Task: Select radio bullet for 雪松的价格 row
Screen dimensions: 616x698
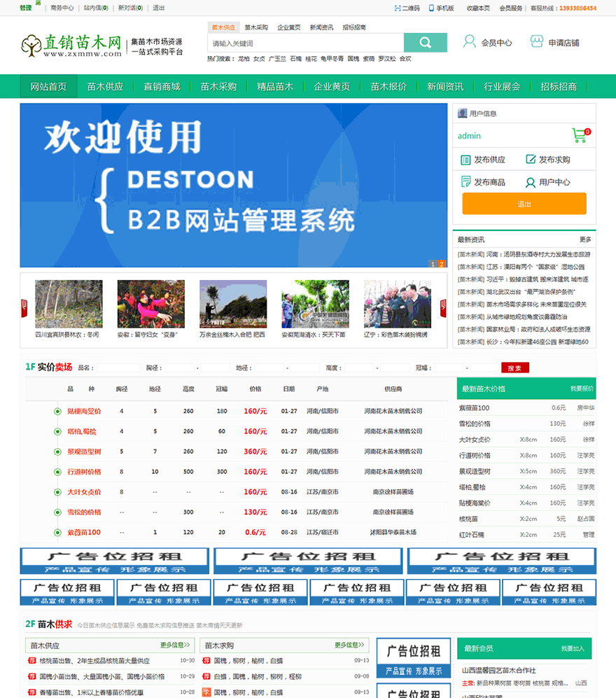Action: [57, 512]
